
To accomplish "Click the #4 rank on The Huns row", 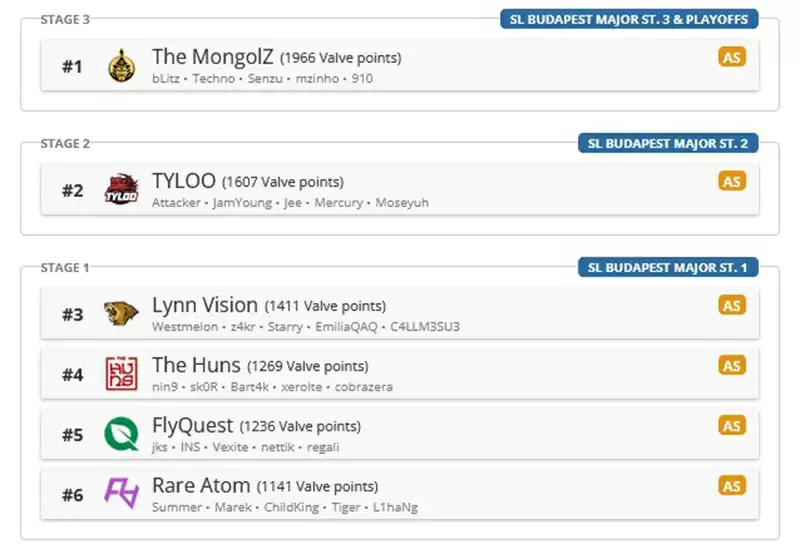I will [x=73, y=374].
